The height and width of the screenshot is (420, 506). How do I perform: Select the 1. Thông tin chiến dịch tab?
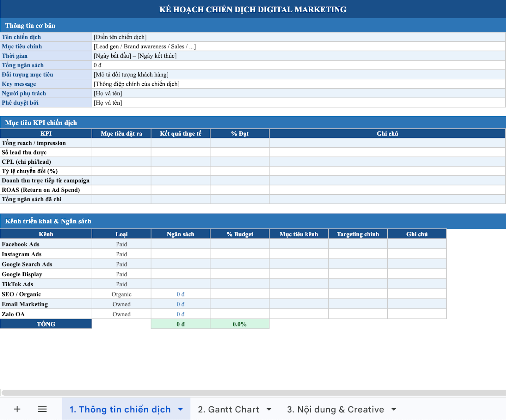[x=120, y=409]
